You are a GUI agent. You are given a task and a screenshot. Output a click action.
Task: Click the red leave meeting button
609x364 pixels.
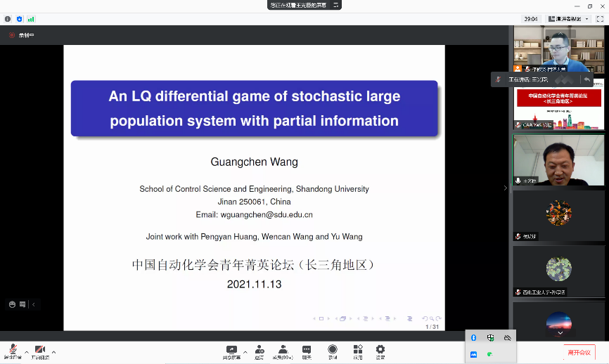pos(579,352)
